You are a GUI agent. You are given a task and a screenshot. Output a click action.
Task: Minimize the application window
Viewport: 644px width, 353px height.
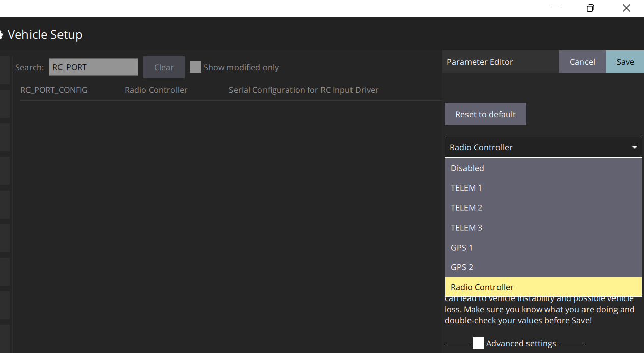tap(555, 8)
